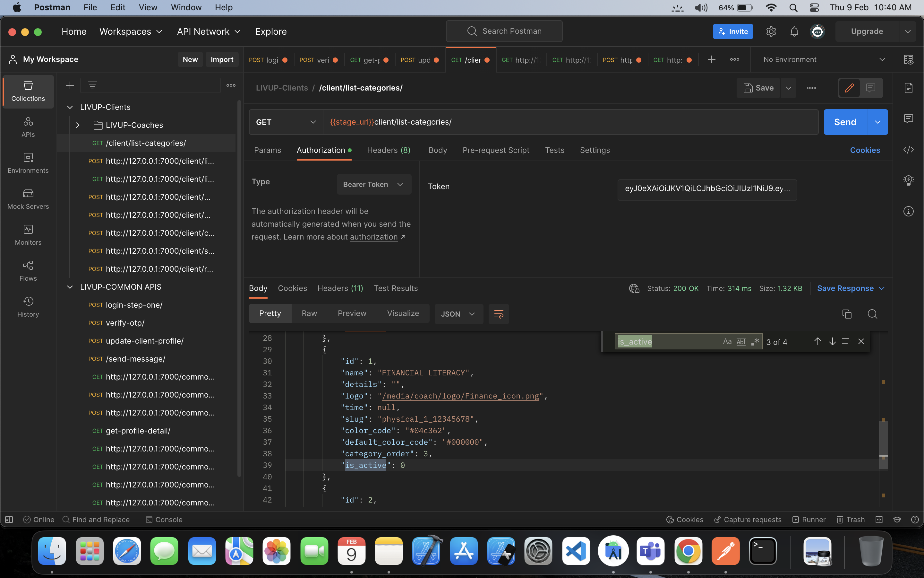
Task: Open the Cookies link next to Settings
Action: 865,150
